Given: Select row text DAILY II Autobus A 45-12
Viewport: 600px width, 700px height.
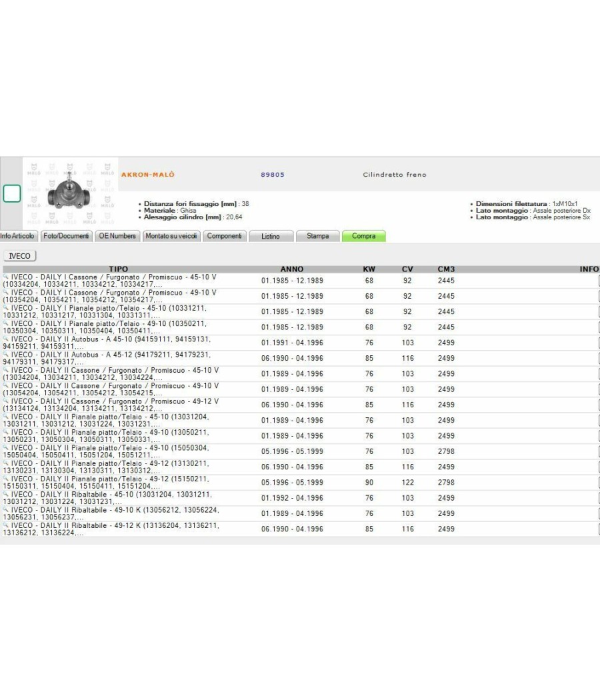Looking at the screenshot, I should coord(107,358).
